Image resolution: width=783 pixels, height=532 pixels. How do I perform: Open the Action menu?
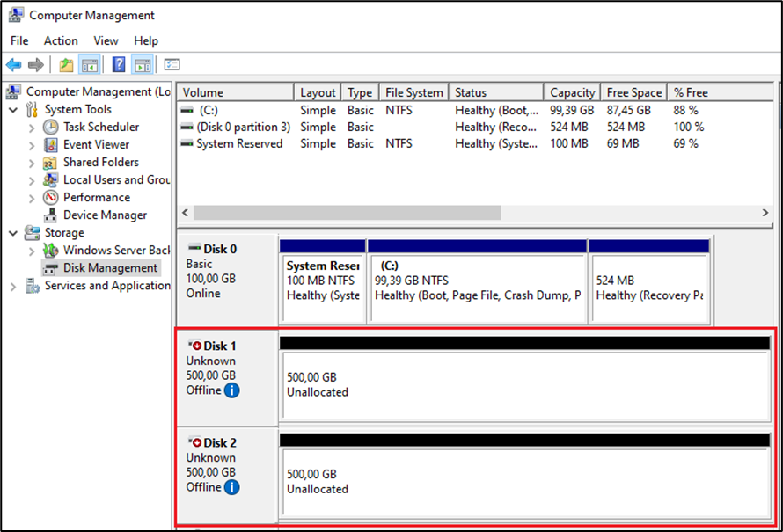[61, 40]
